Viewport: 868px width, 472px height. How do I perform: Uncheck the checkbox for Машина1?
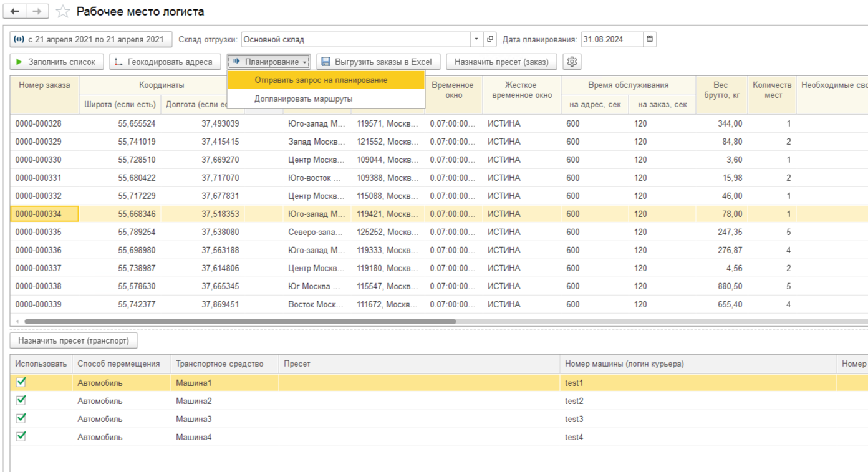coord(21,382)
